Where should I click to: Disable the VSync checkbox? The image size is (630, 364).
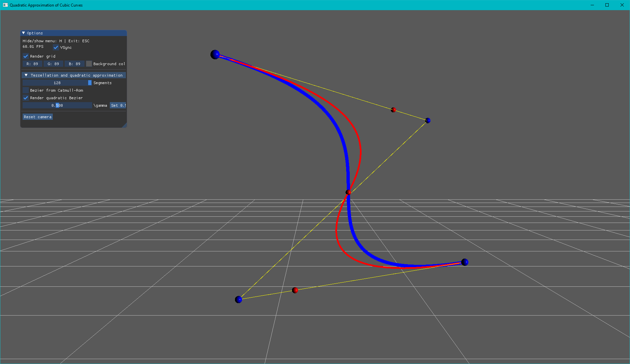click(x=56, y=47)
